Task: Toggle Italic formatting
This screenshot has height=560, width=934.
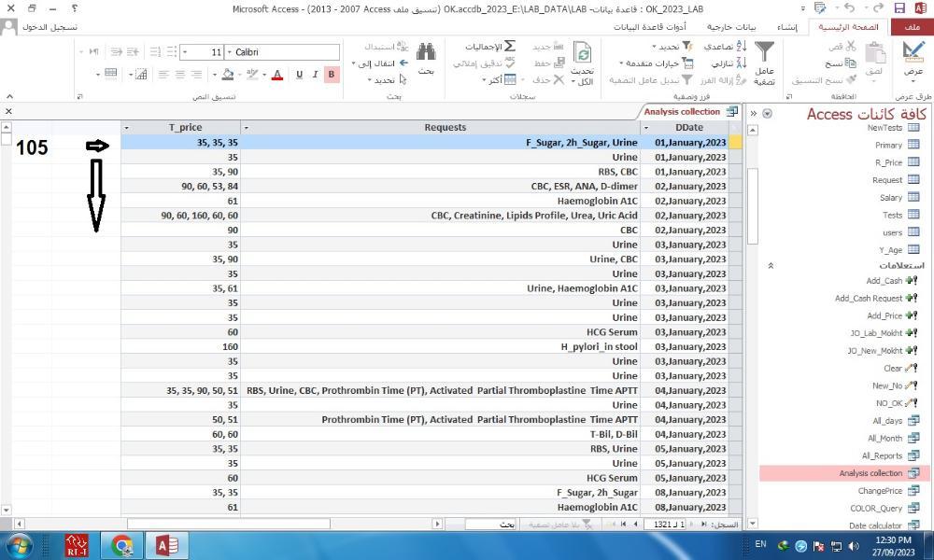Action: click(315, 75)
